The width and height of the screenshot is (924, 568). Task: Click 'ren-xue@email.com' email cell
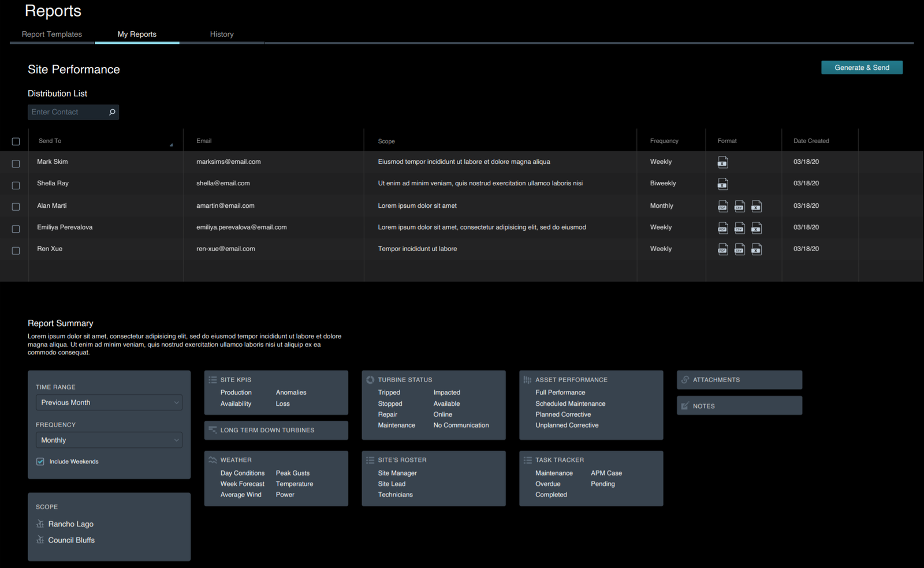225,249
